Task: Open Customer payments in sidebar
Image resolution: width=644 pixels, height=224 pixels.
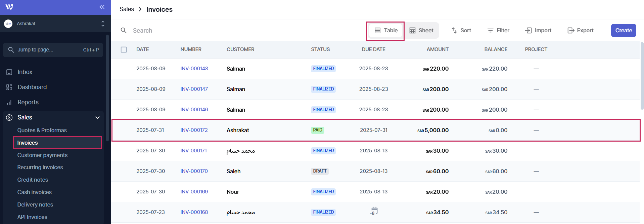Action: coord(42,155)
